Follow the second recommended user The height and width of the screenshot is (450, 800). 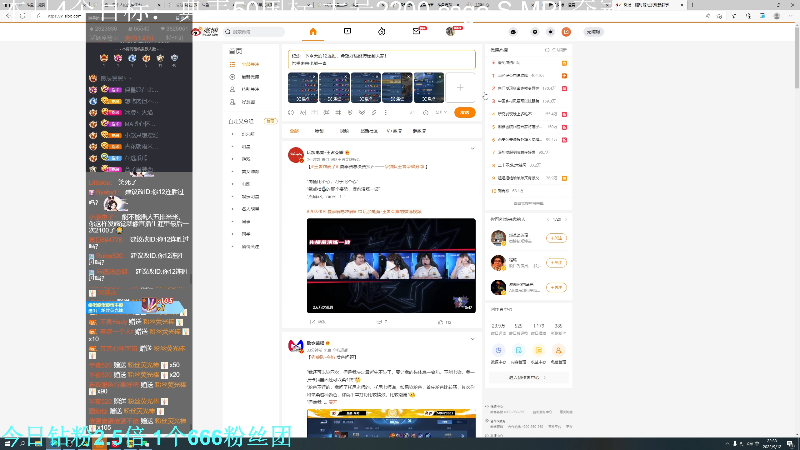tap(556, 263)
